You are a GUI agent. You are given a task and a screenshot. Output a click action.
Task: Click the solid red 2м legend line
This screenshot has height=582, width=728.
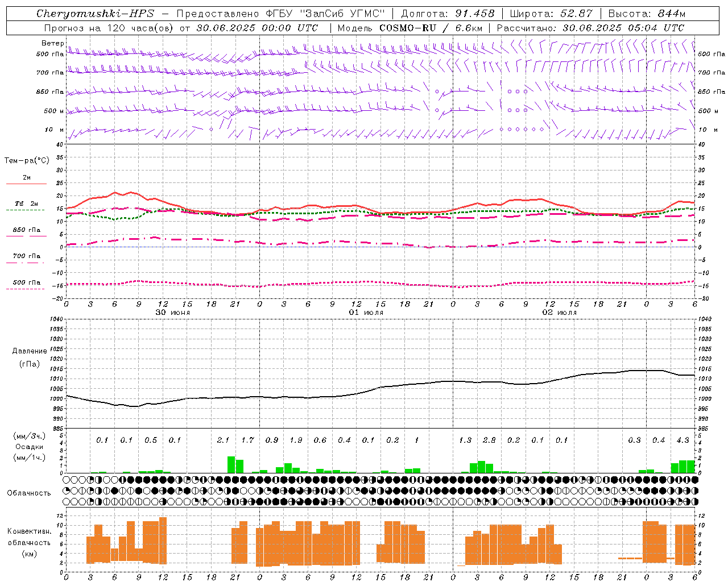coord(26,184)
